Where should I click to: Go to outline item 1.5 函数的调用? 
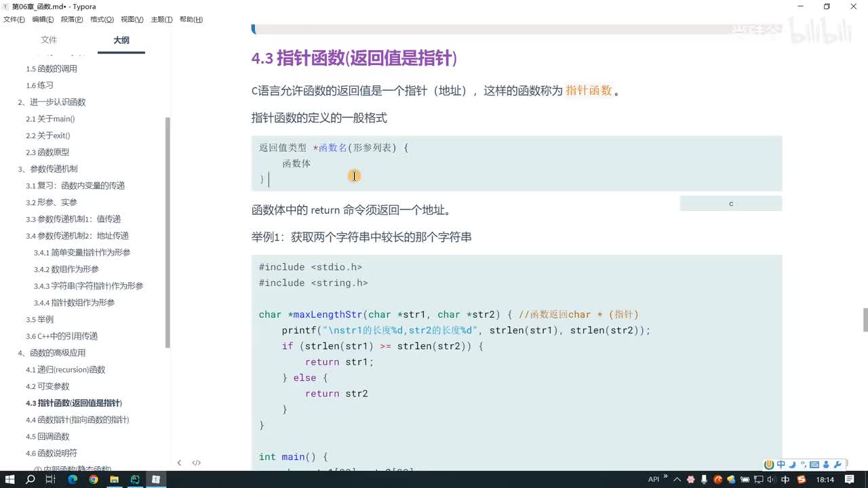[52, 68]
